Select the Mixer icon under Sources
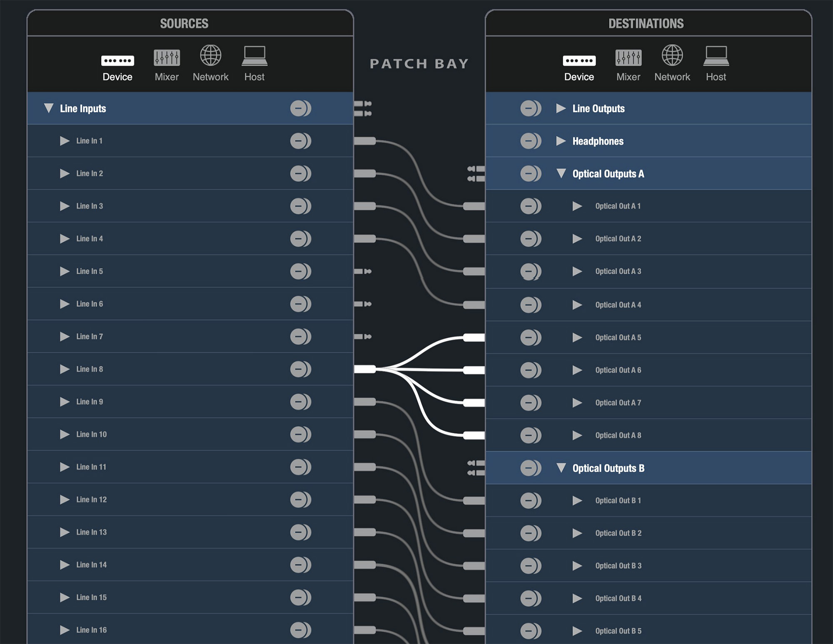The image size is (833, 644). tap(167, 57)
